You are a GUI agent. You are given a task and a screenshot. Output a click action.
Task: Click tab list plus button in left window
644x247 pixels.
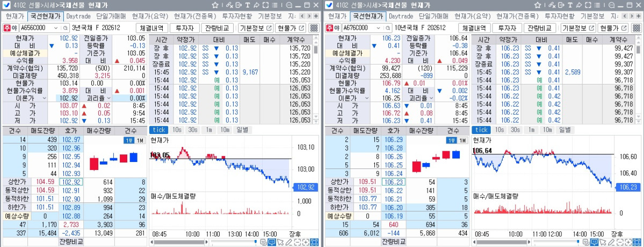pyautogui.click(x=316, y=16)
